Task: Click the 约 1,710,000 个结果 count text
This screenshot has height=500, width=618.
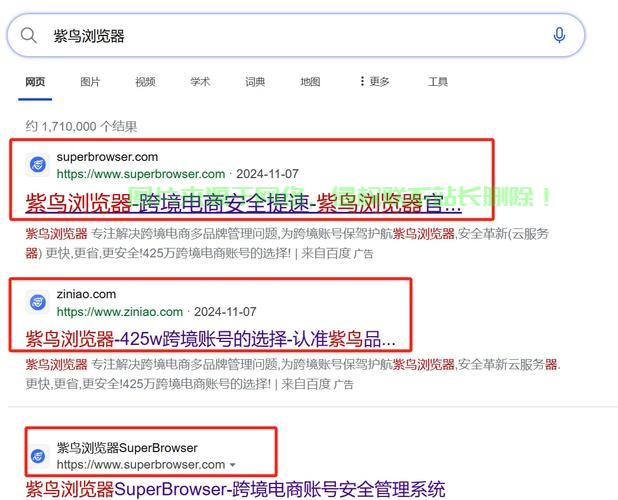Action: tap(81, 126)
